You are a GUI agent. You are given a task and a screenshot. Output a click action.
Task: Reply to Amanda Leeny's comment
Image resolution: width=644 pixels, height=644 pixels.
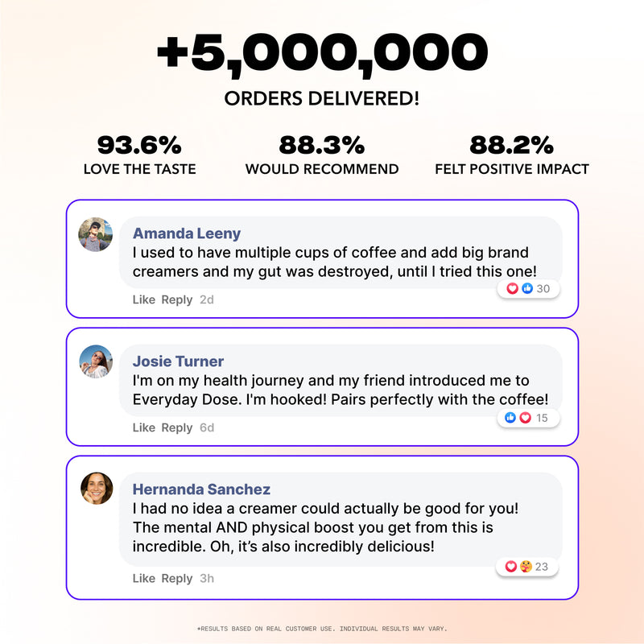[x=176, y=299]
